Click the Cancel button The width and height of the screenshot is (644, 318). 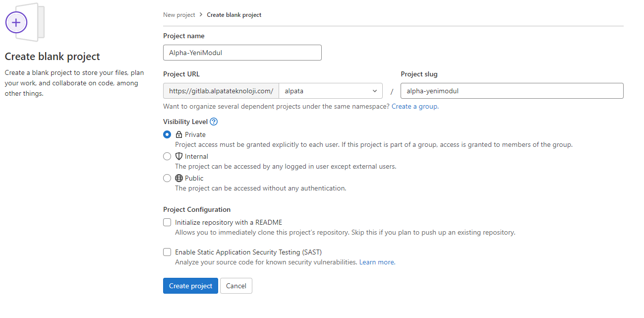[x=236, y=286]
